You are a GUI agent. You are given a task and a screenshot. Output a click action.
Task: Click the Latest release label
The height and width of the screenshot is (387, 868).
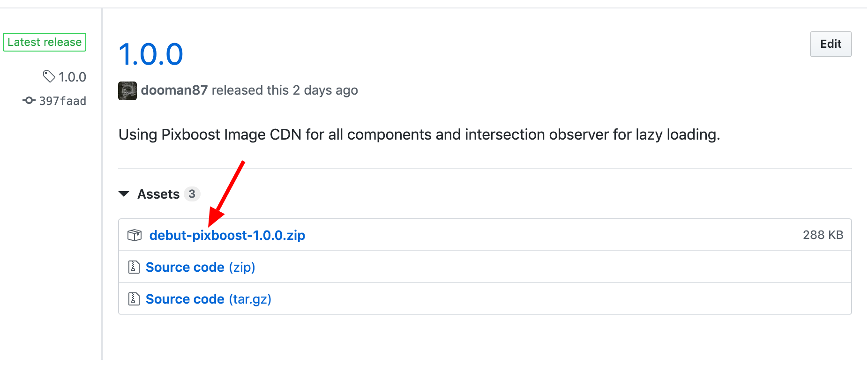pyautogui.click(x=45, y=42)
